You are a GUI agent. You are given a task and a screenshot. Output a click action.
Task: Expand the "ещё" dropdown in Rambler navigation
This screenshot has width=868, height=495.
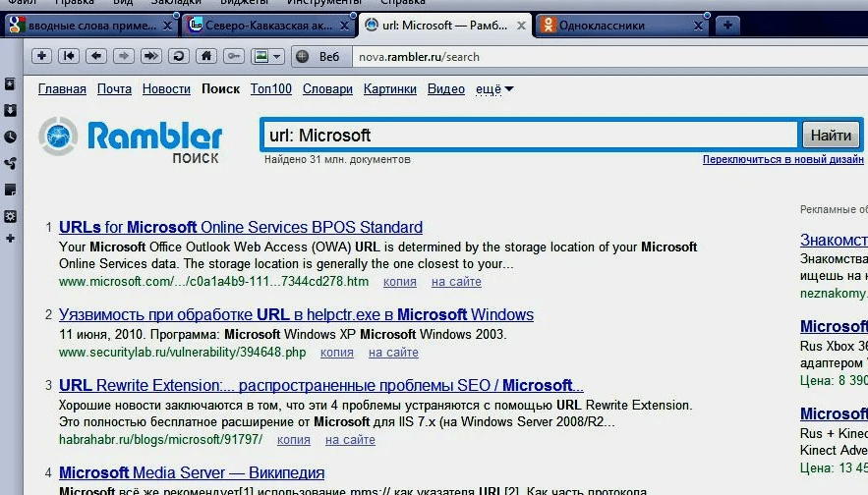pyautogui.click(x=494, y=89)
